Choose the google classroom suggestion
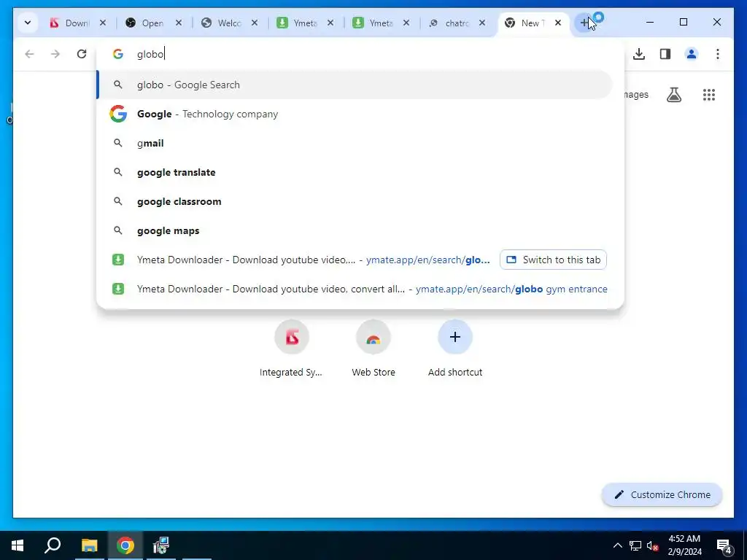This screenshot has width=747, height=560. click(x=355, y=201)
